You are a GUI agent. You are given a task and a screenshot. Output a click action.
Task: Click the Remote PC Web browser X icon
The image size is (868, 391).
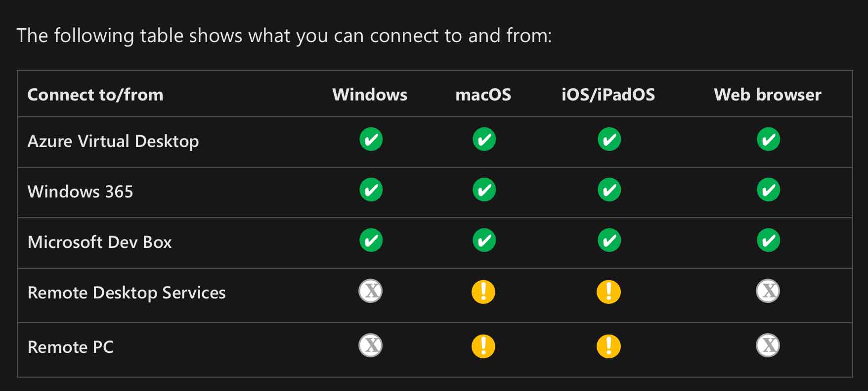pos(768,345)
